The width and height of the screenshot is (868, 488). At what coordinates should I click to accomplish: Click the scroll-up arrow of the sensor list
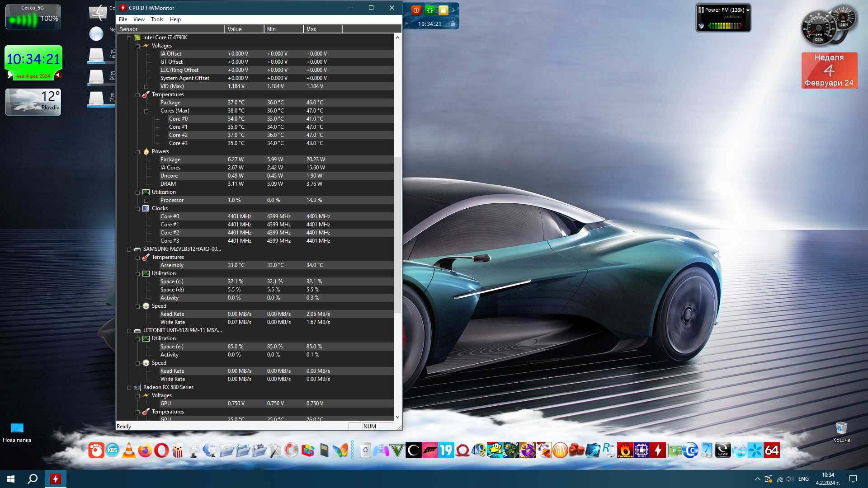(x=397, y=38)
